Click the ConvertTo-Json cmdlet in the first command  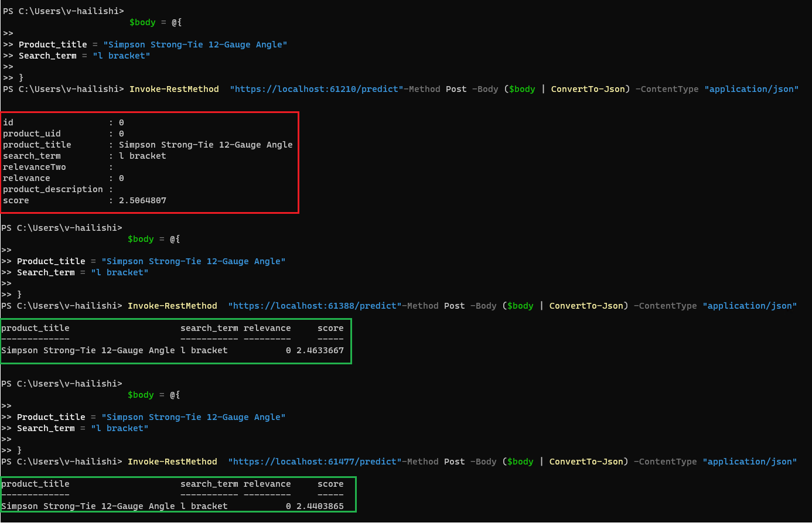pos(589,89)
